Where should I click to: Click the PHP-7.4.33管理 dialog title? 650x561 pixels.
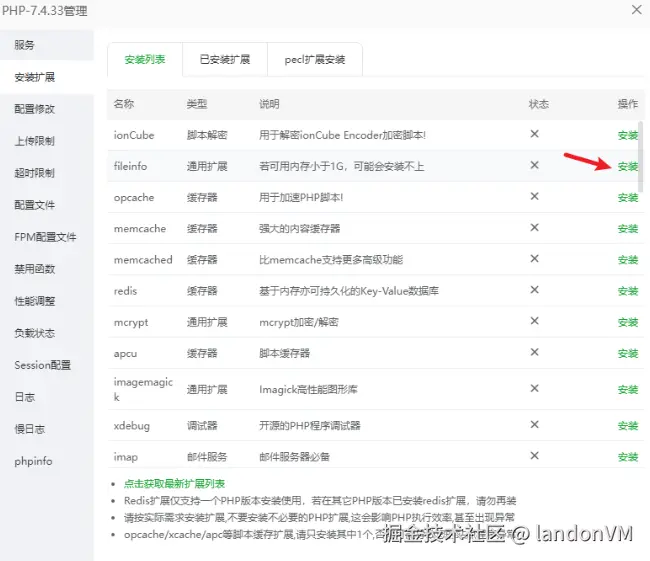click(x=45, y=10)
